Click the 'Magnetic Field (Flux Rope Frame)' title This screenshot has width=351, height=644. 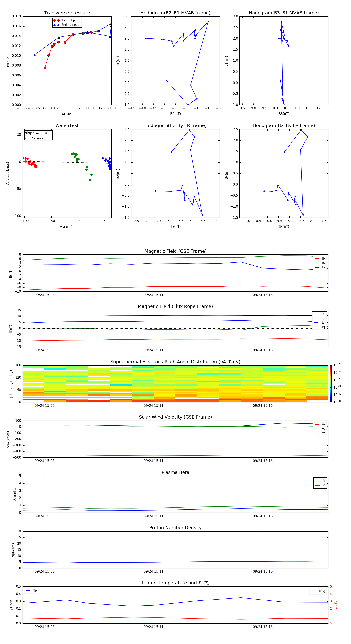175,307
